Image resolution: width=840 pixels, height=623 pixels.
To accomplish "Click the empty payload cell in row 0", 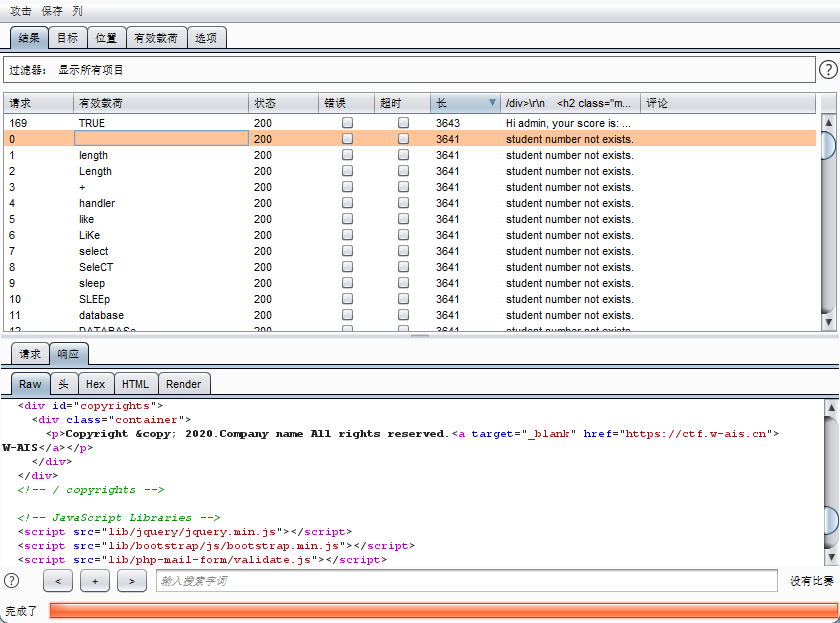I will [161, 139].
